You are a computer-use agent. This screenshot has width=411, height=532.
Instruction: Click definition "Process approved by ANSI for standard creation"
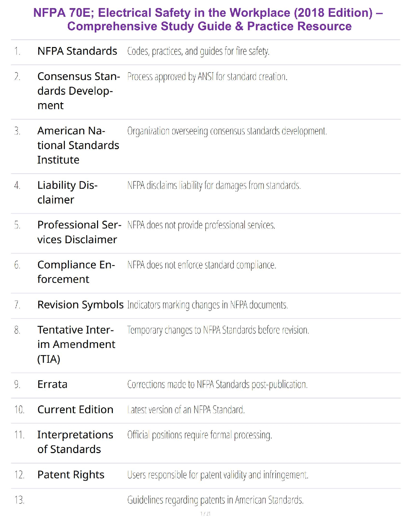pos(207,77)
